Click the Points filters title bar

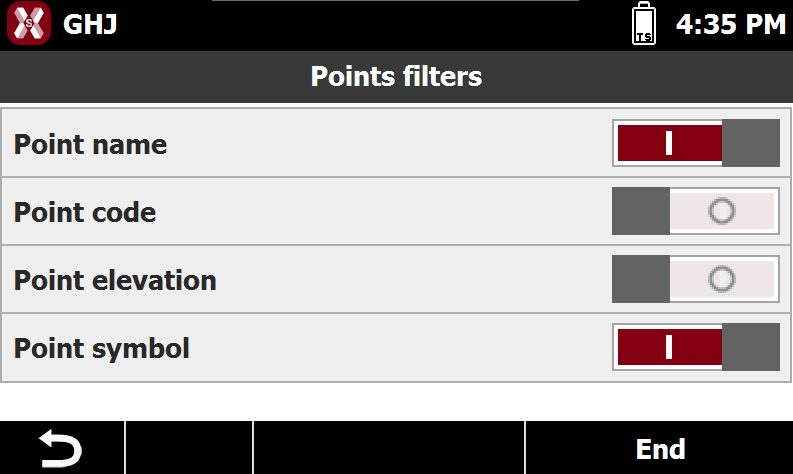coord(396,77)
